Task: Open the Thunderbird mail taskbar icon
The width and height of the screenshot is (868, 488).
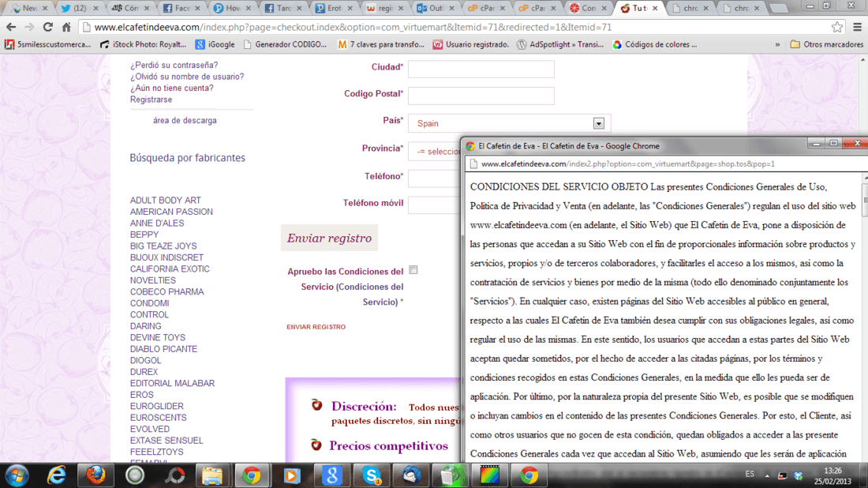Action: [411, 475]
